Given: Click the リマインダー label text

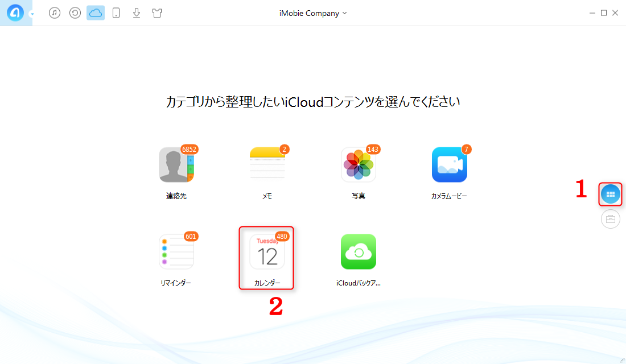Looking at the screenshot, I should [x=176, y=283].
